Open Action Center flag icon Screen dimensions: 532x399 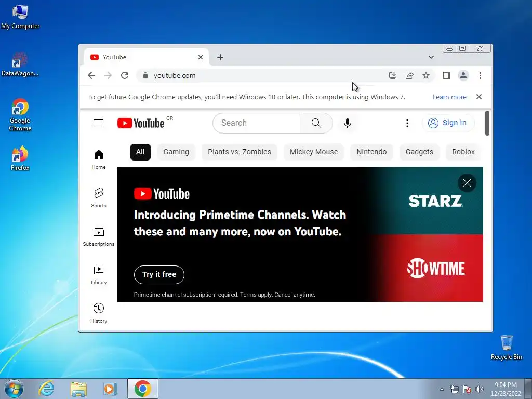point(467,389)
